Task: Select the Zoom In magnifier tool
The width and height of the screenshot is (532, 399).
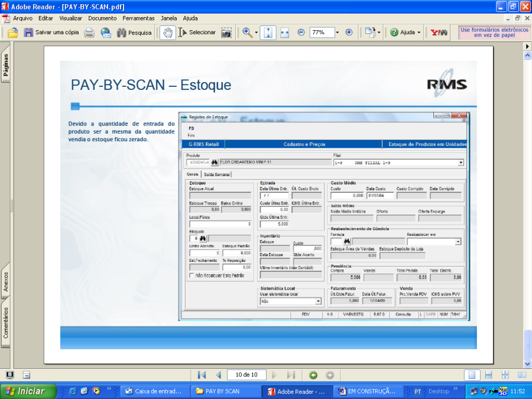Action: [x=248, y=33]
